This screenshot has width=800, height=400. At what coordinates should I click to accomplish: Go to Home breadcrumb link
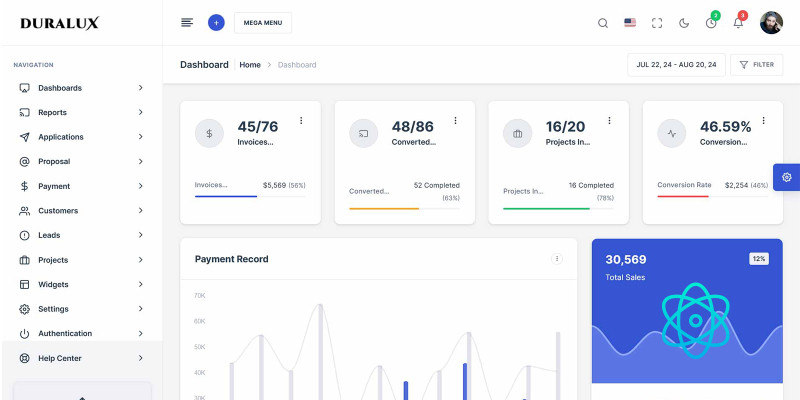[x=249, y=65]
